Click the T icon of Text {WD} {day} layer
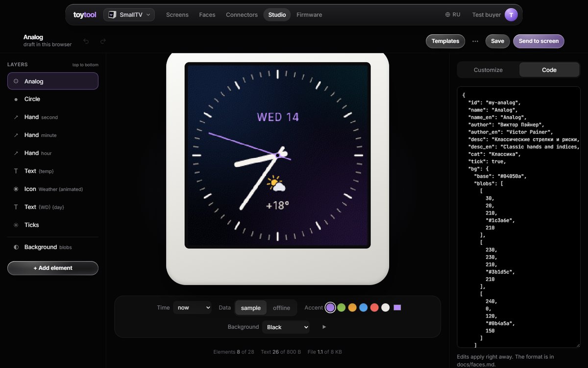This screenshot has height=368, width=588. point(16,207)
